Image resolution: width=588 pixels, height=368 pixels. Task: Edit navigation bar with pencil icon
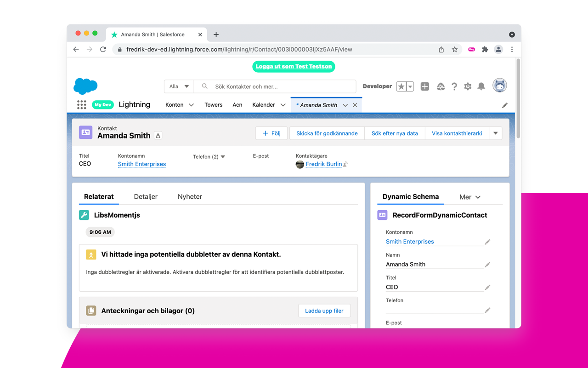coord(505,105)
